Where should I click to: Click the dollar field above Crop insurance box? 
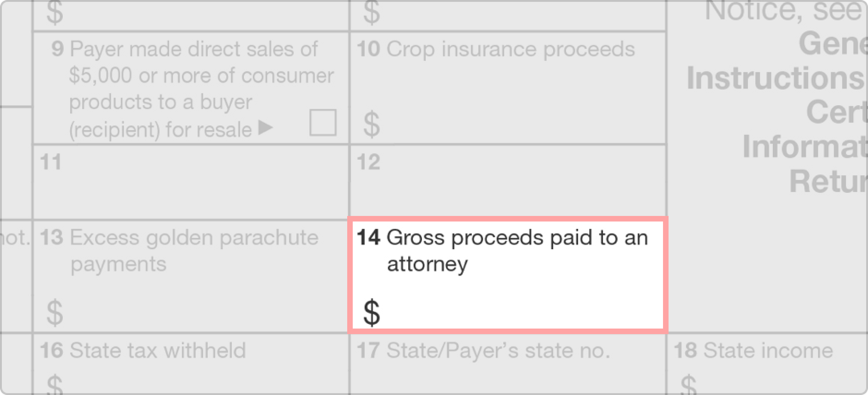(508, 15)
